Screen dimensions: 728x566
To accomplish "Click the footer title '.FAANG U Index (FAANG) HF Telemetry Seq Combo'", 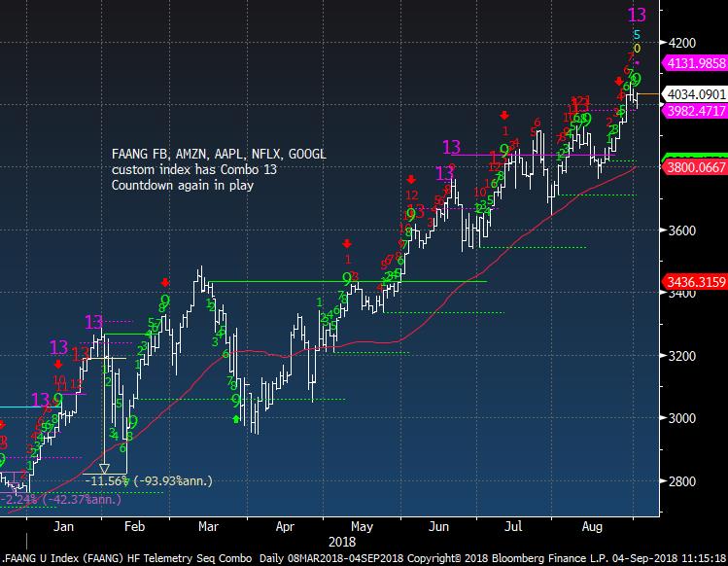I will 127,558.
